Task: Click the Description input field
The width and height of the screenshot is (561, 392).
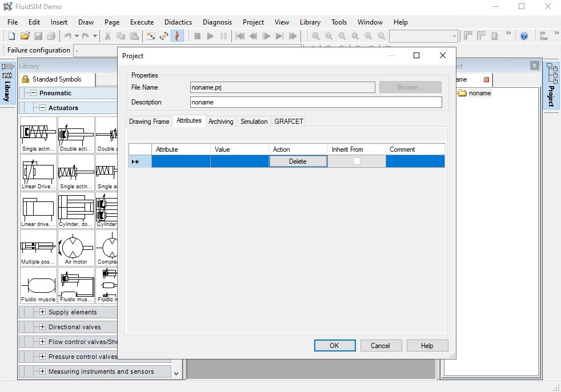Action: 316,102
